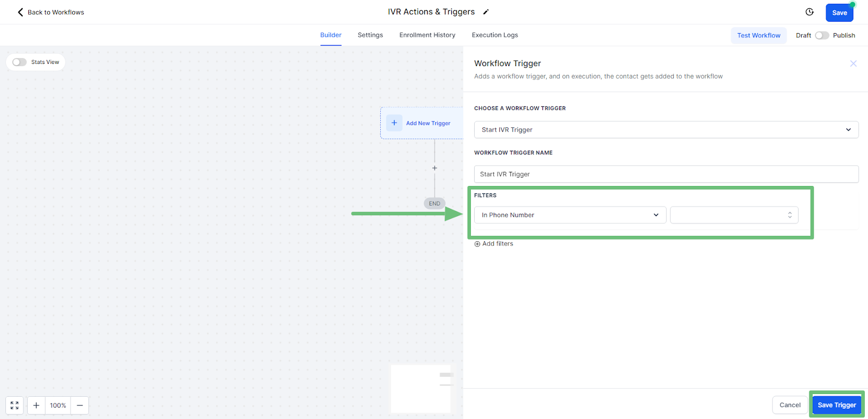Zoom out canvas with minus

click(80, 405)
